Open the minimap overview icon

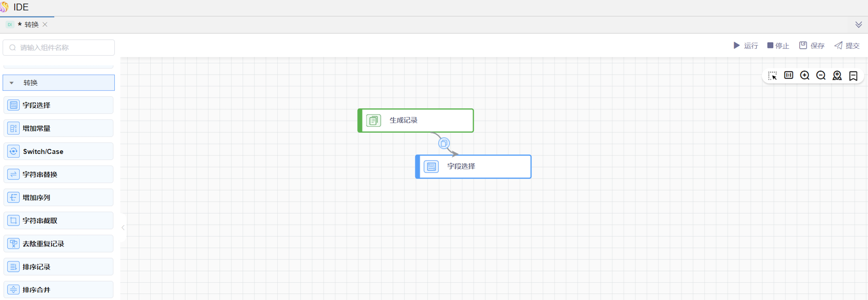[x=789, y=75]
